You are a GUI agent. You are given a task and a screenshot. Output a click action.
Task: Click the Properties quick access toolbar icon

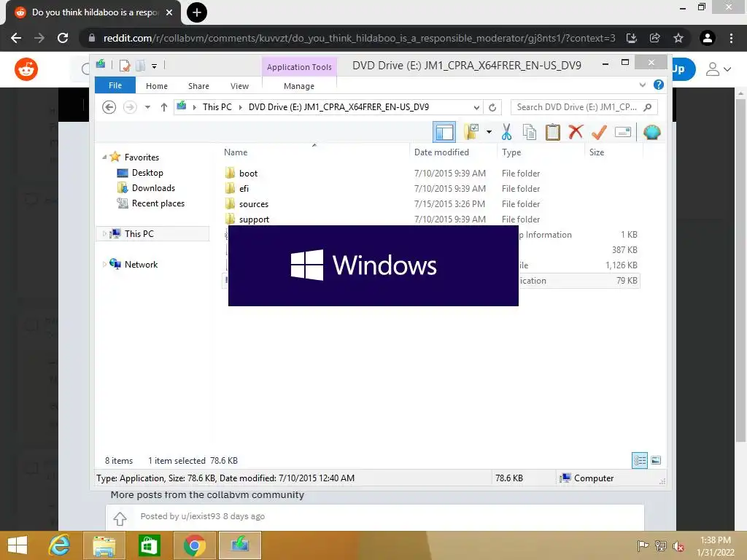[x=124, y=65]
